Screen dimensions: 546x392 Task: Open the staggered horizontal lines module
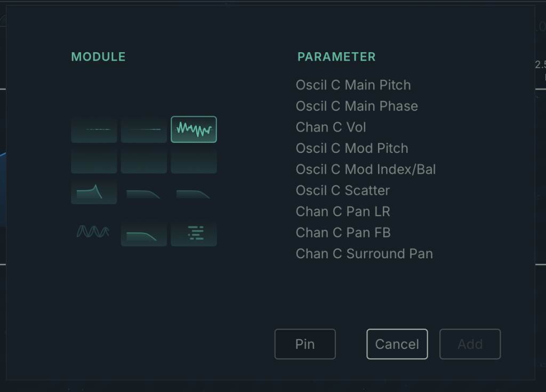(194, 233)
